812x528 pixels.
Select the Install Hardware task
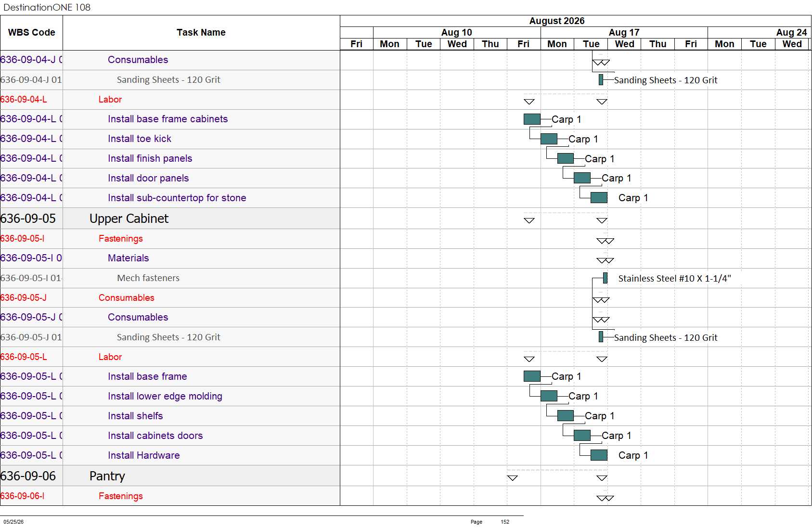point(144,455)
